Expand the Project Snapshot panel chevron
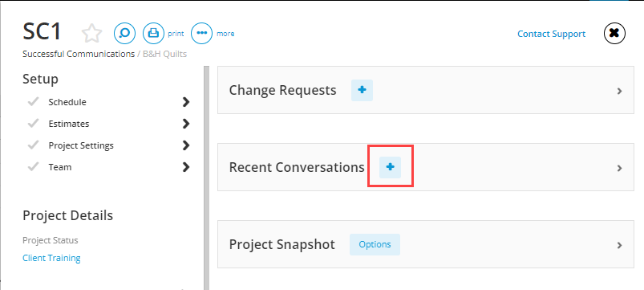 (x=620, y=246)
